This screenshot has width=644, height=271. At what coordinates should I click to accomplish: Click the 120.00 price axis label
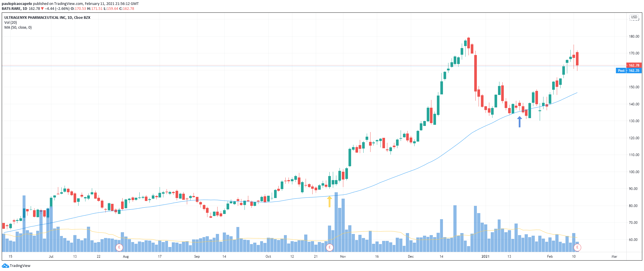tap(634, 138)
